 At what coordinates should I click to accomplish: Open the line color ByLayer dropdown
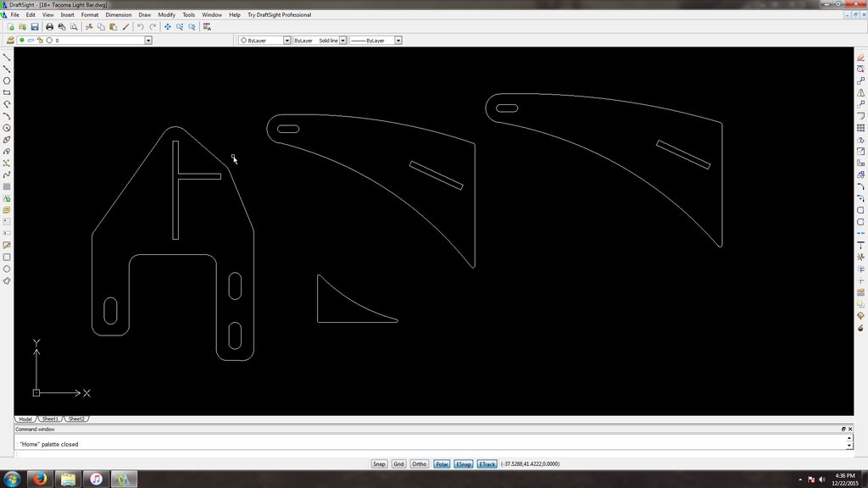point(287,41)
